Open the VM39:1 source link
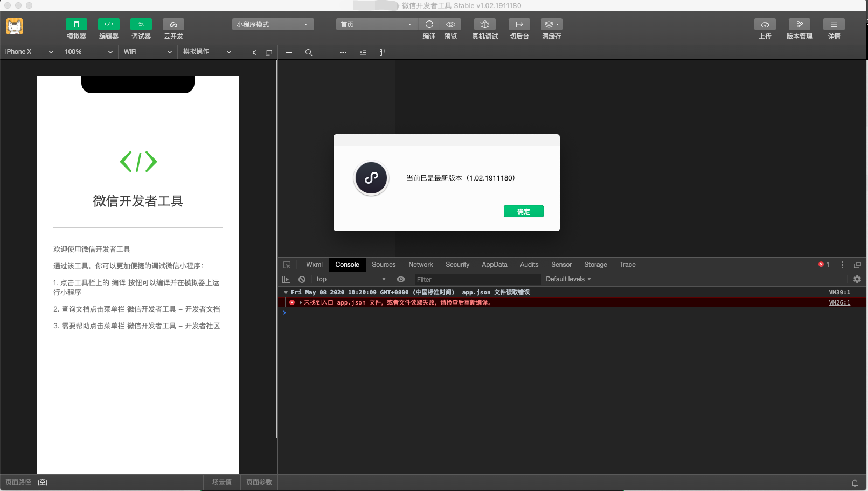Image resolution: width=868 pixels, height=491 pixels. 839,292
